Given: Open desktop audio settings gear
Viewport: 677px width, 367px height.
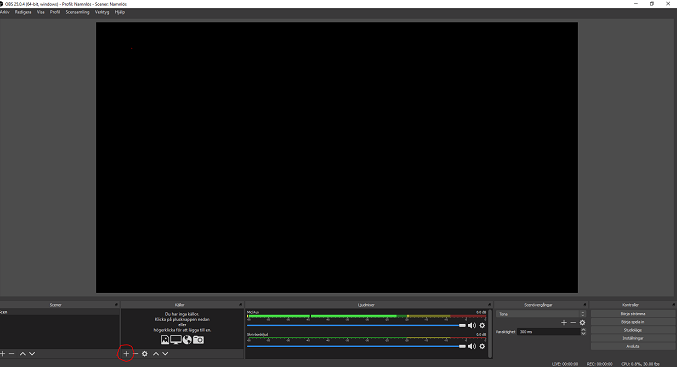Looking at the screenshot, I should (x=482, y=346).
